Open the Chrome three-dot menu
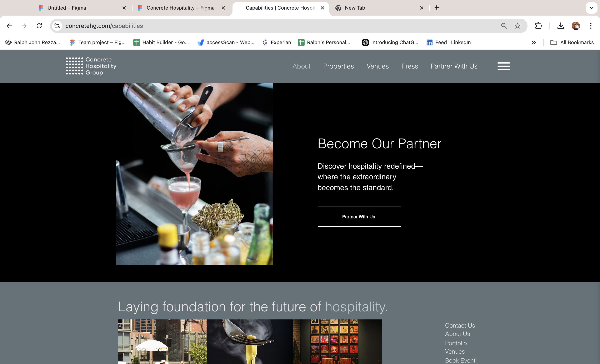The image size is (600, 364). (591, 26)
